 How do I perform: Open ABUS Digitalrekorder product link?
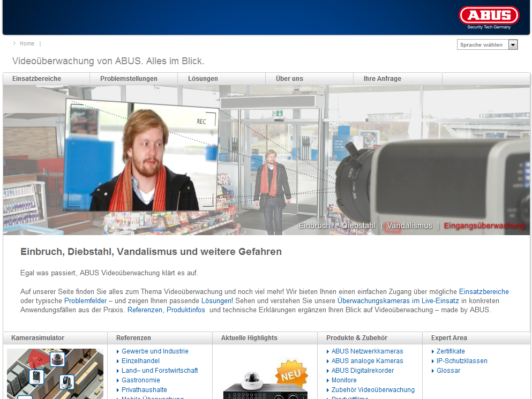[x=363, y=371]
